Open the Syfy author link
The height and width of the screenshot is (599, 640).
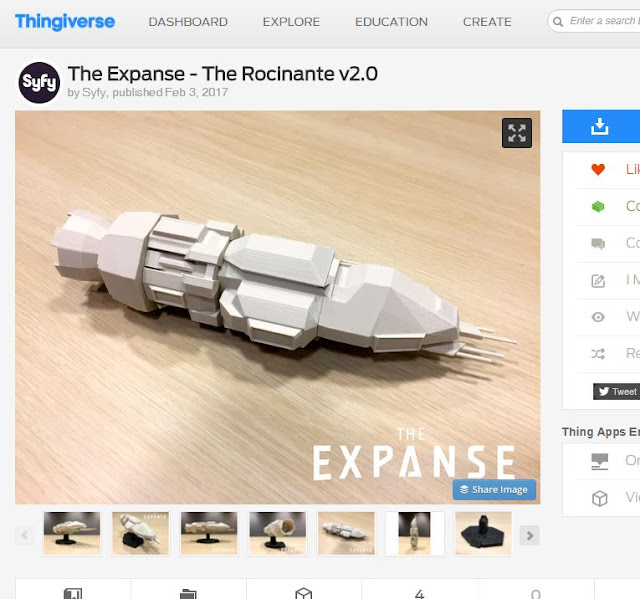pyautogui.click(x=94, y=93)
